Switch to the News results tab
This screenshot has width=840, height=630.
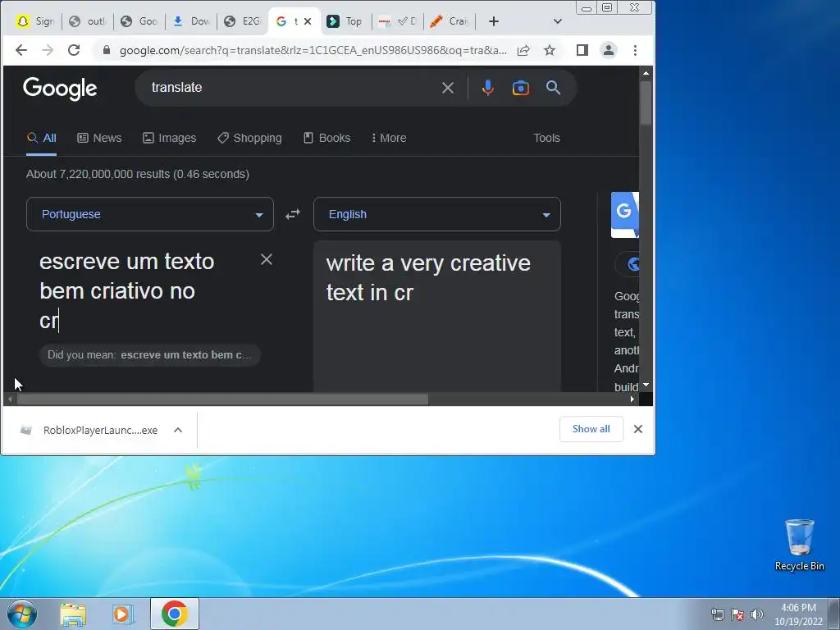point(99,138)
